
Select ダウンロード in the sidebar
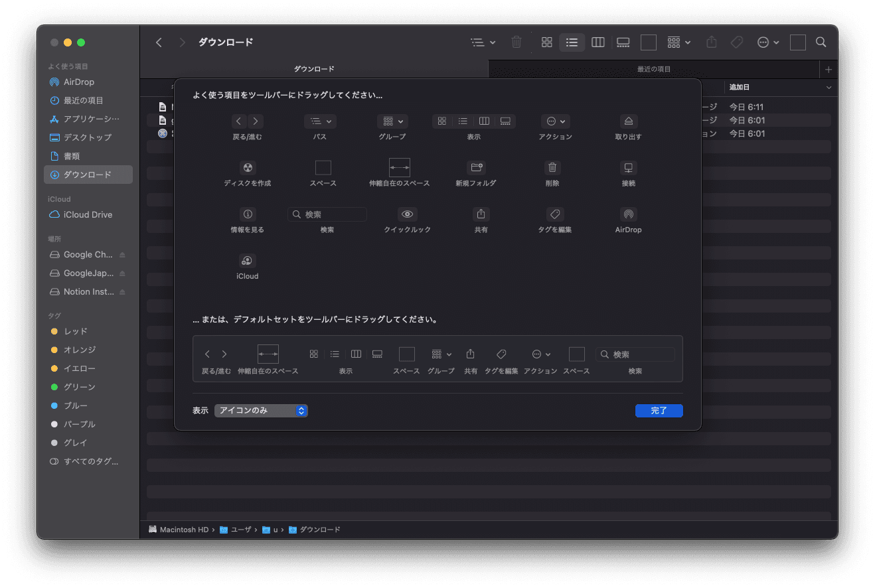click(x=88, y=175)
